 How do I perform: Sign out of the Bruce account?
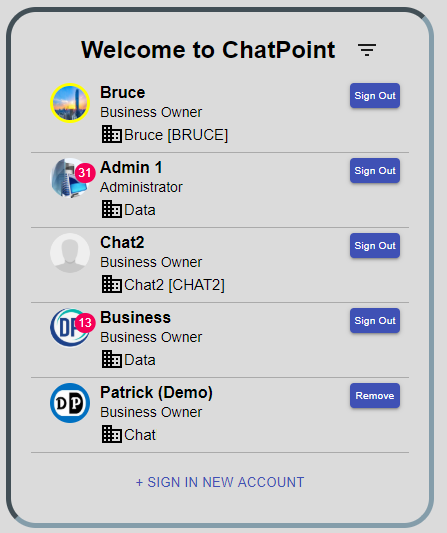pos(375,96)
